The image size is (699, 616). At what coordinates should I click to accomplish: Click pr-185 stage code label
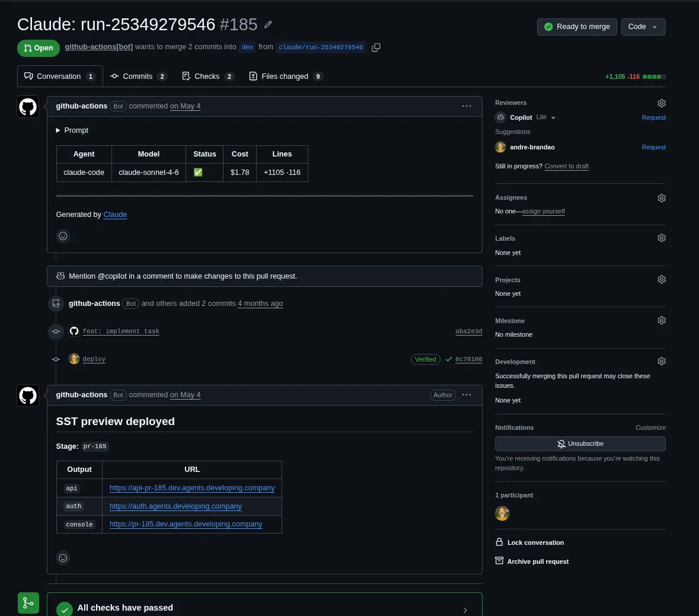tap(95, 446)
